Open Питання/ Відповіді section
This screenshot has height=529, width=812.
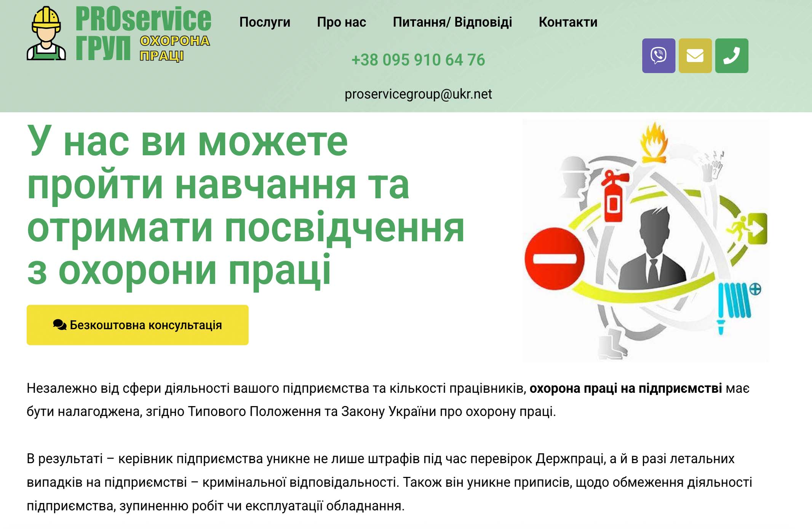(x=452, y=22)
